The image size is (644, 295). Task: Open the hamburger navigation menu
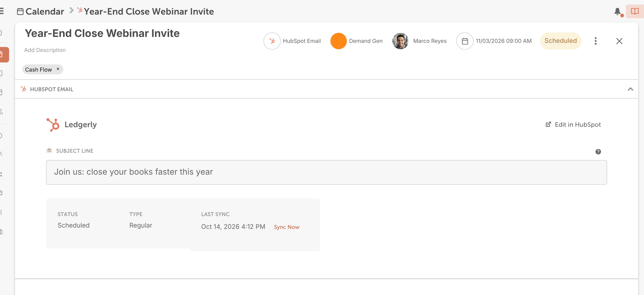(x=2, y=11)
